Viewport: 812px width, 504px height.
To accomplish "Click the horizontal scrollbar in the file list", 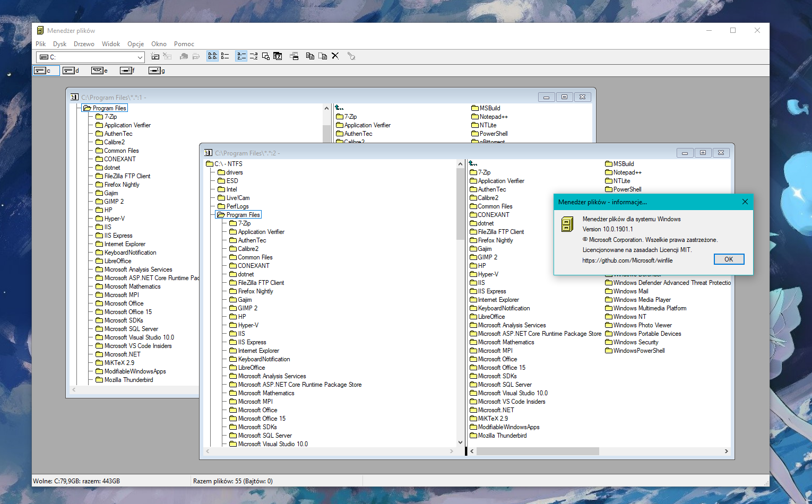I will click(x=537, y=451).
